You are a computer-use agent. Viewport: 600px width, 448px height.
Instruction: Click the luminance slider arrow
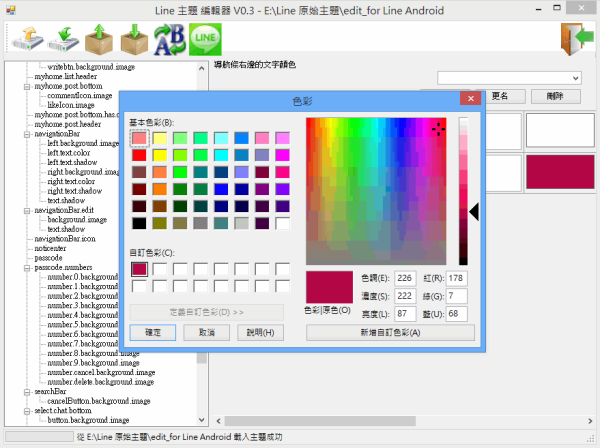(474, 212)
